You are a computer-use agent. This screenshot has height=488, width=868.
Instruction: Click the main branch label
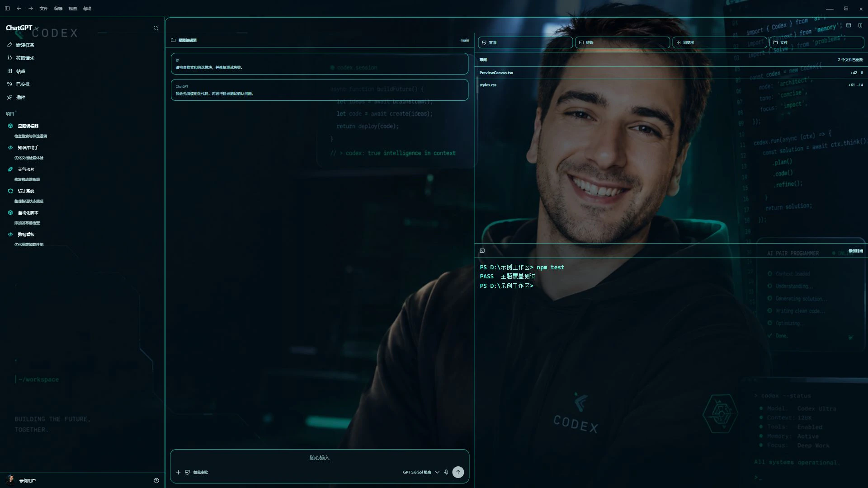[465, 40]
